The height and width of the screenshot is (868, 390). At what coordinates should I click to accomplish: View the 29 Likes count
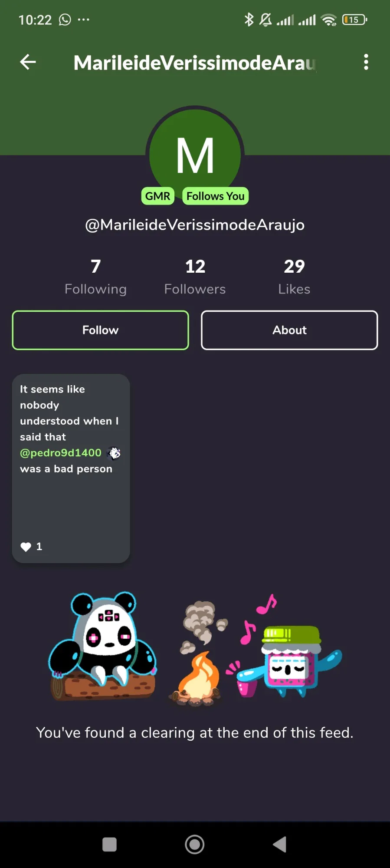click(294, 277)
